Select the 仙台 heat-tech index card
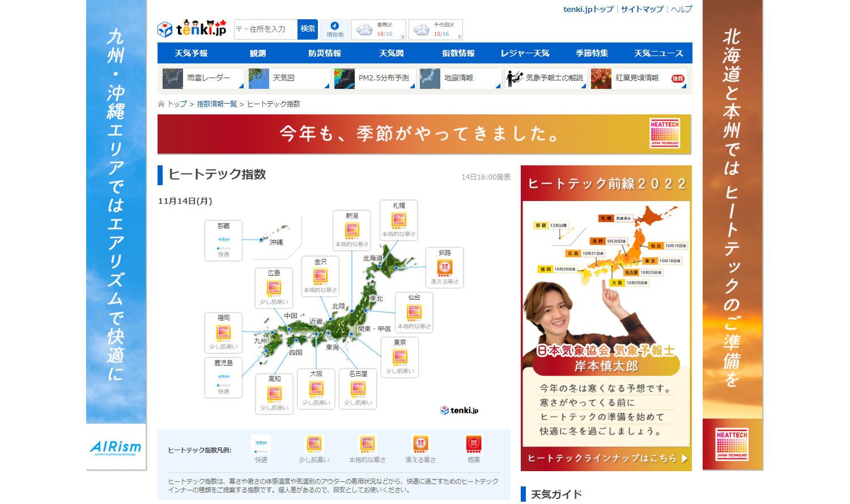 click(x=414, y=312)
